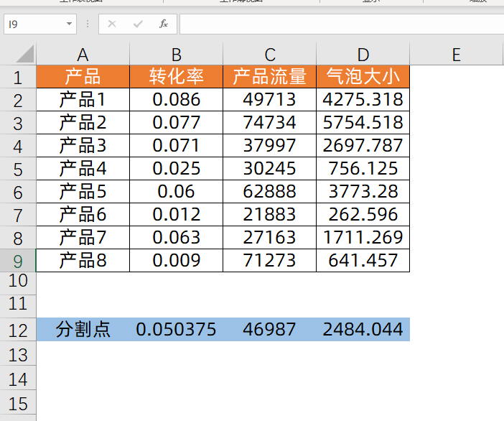The image size is (504, 421).
Task: Click the 转化率 header cell
Action: tap(176, 77)
